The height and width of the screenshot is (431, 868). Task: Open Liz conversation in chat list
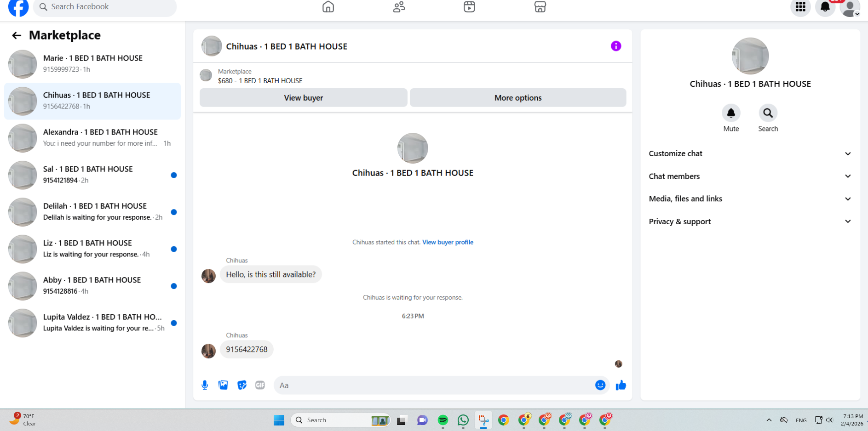(x=92, y=249)
